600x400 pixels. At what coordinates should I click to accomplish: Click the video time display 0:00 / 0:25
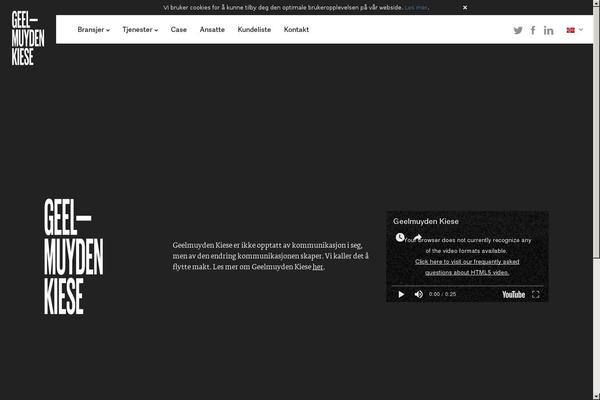coord(442,294)
